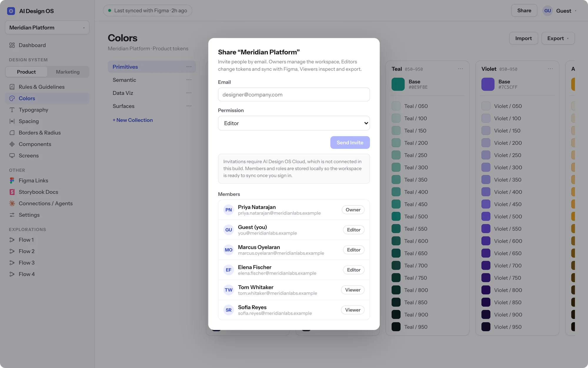588x368 pixels.
Task: Switch to the Marketing tab
Action: (68, 72)
